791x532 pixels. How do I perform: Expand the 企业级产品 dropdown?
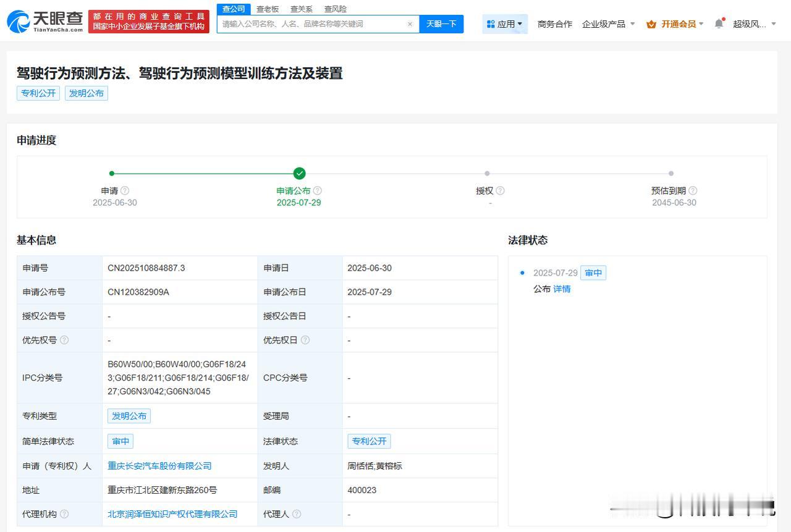click(609, 24)
